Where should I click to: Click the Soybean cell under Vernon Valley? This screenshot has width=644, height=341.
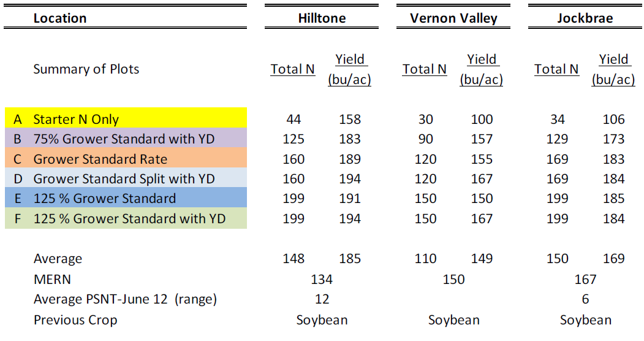point(453,320)
